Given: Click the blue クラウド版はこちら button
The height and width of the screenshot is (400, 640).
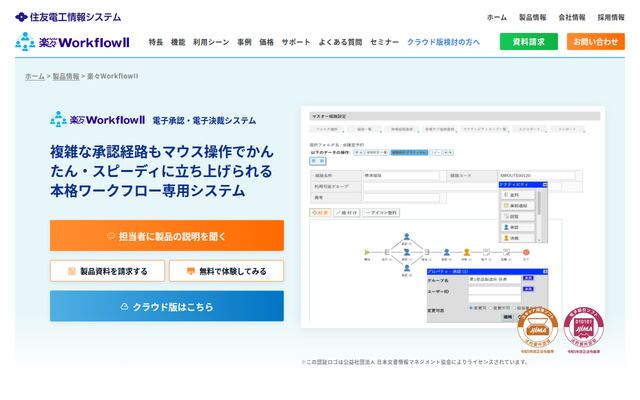Looking at the screenshot, I should [167, 306].
